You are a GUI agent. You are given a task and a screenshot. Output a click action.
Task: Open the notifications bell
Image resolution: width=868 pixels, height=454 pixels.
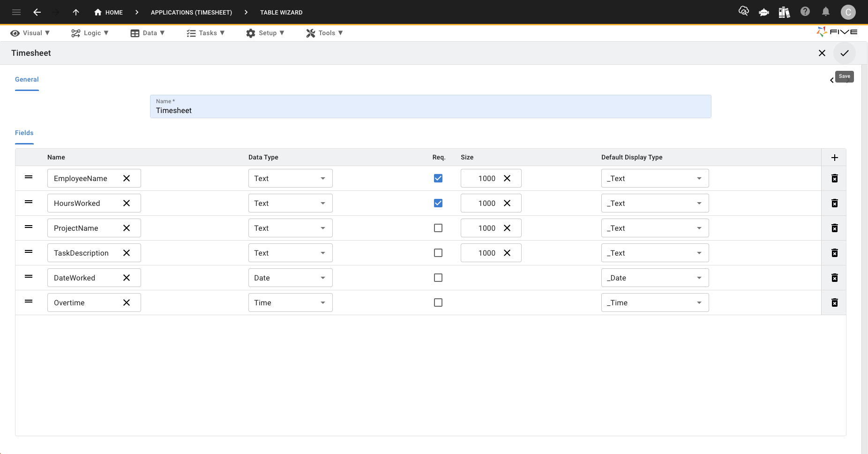pyautogui.click(x=825, y=12)
